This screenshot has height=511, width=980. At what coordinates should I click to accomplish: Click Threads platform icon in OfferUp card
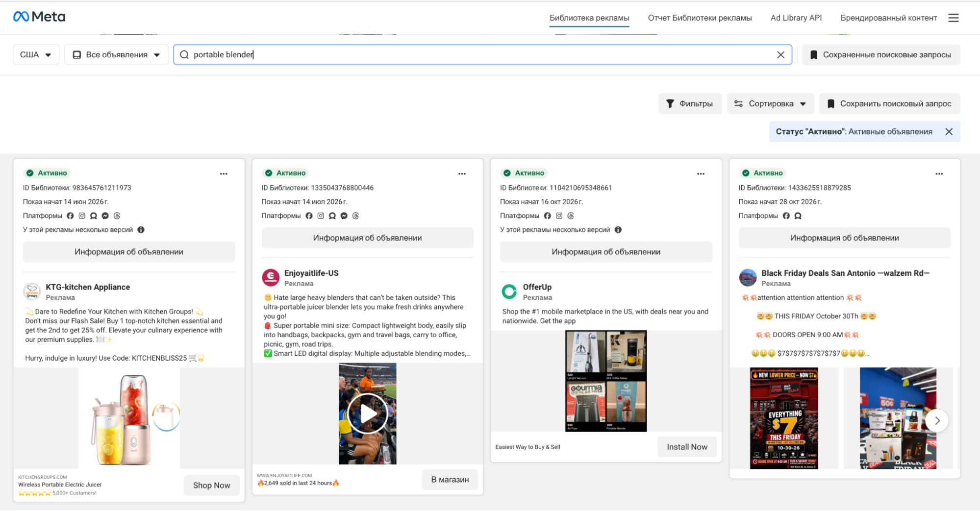[571, 216]
